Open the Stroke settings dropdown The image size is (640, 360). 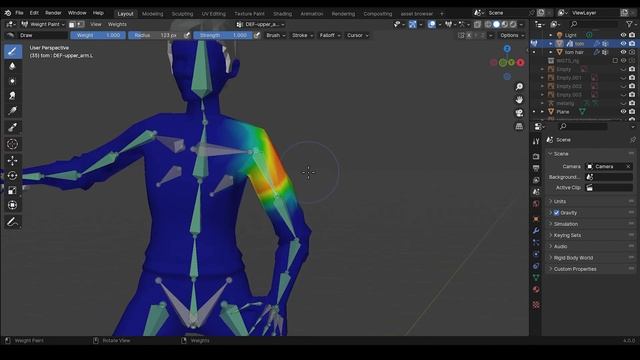click(x=302, y=36)
